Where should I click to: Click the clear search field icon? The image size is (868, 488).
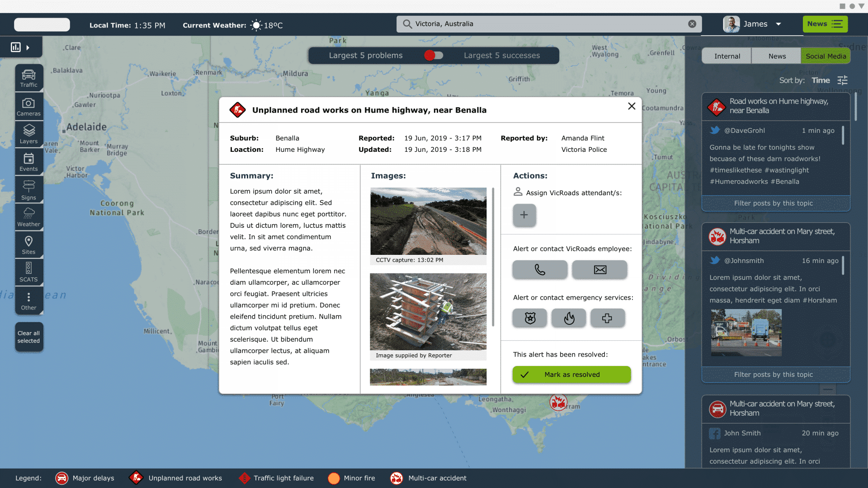pyautogui.click(x=691, y=24)
